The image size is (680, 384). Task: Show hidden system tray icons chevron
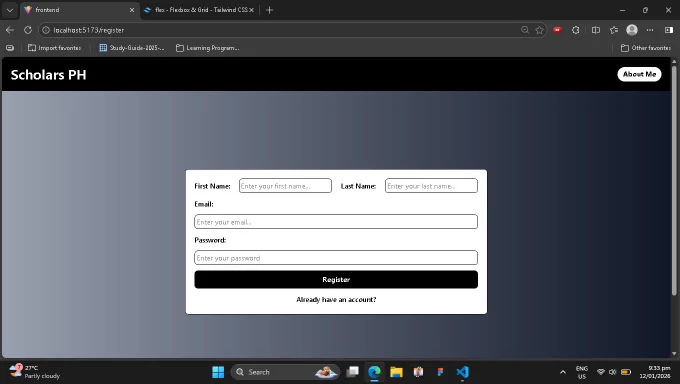[x=563, y=372]
